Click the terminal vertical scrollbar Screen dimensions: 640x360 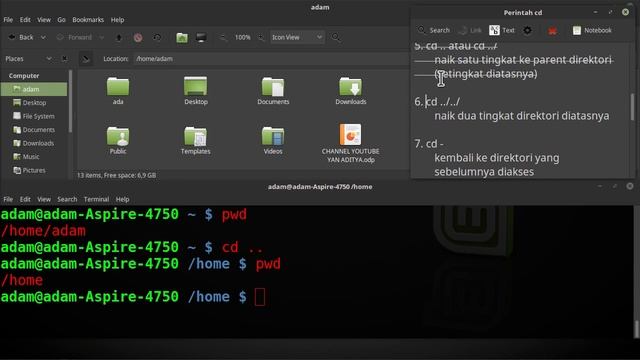tap(636, 329)
